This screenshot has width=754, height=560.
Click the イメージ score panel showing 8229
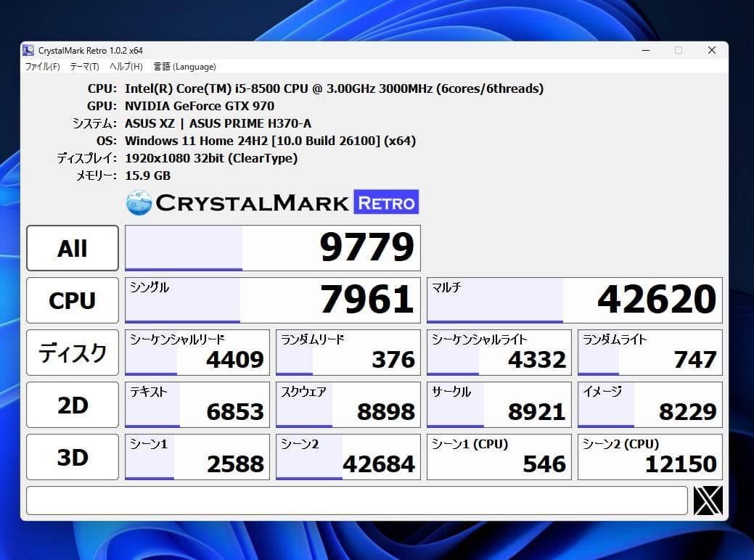(649, 404)
